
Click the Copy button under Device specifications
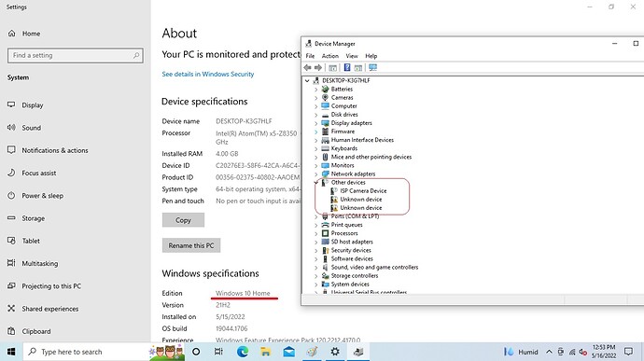(183, 220)
